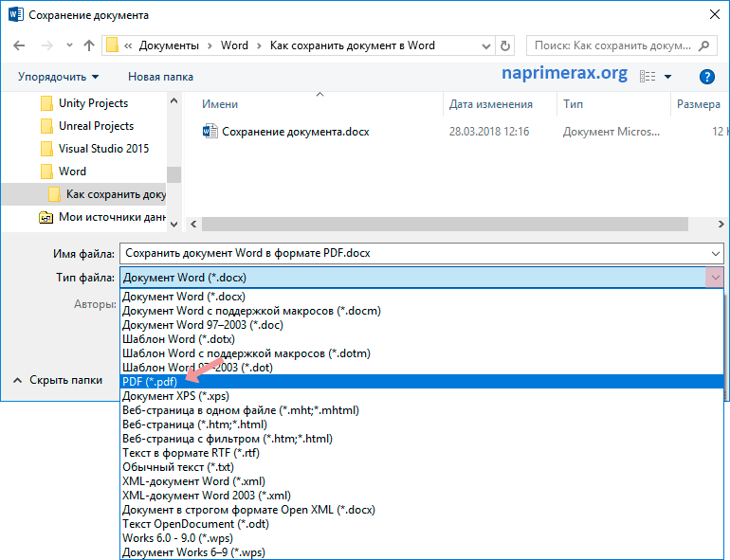Change view layout icon
The image size is (730, 560).
click(x=648, y=77)
